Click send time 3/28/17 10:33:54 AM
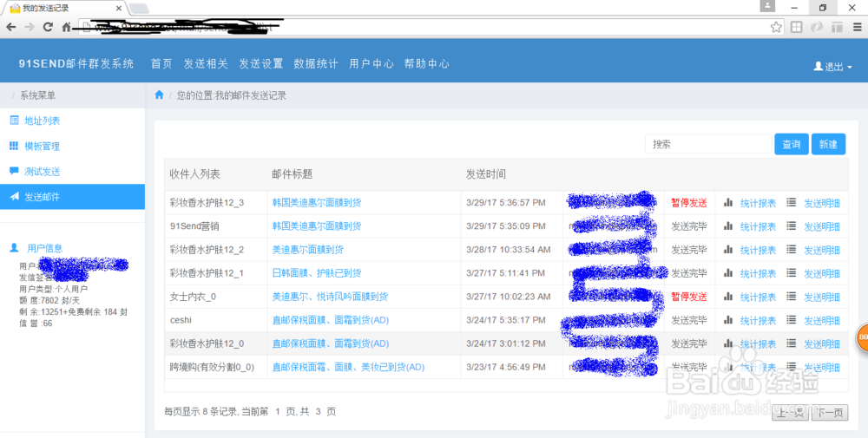The image size is (868, 438). point(508,250)
